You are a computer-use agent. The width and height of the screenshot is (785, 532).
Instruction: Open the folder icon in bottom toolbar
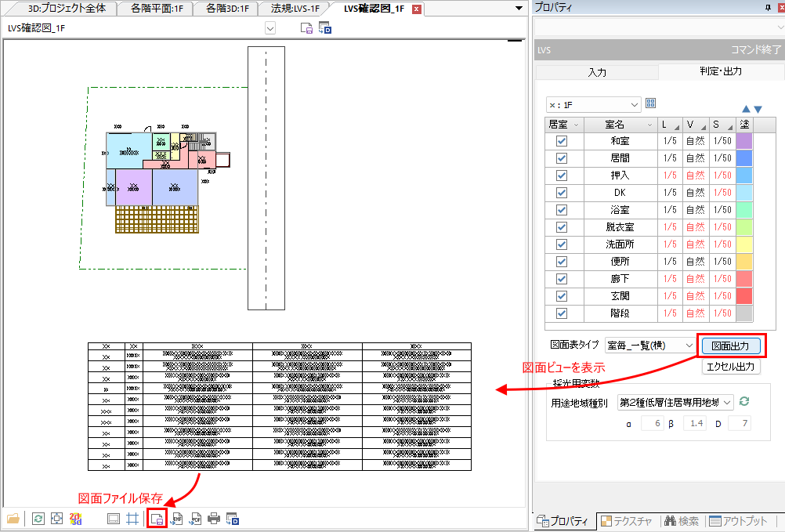tap(13, 519)
